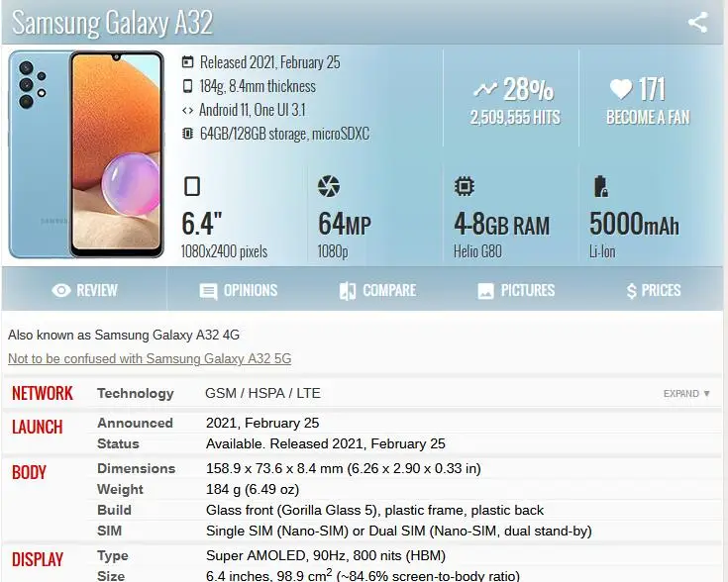The height and width of the screenshot is (582, 728).
Task: Click the Pictures image icon
Action: pyautogui.click(x=485, y=291)
